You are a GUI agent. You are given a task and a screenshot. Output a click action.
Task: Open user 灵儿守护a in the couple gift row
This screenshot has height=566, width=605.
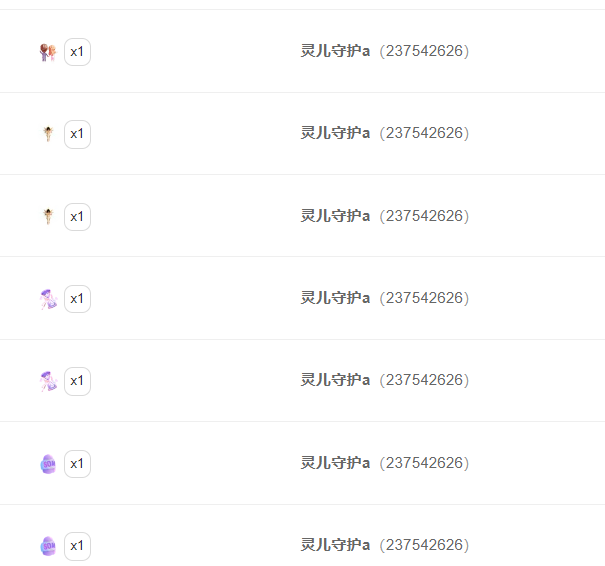coord(335,51)
